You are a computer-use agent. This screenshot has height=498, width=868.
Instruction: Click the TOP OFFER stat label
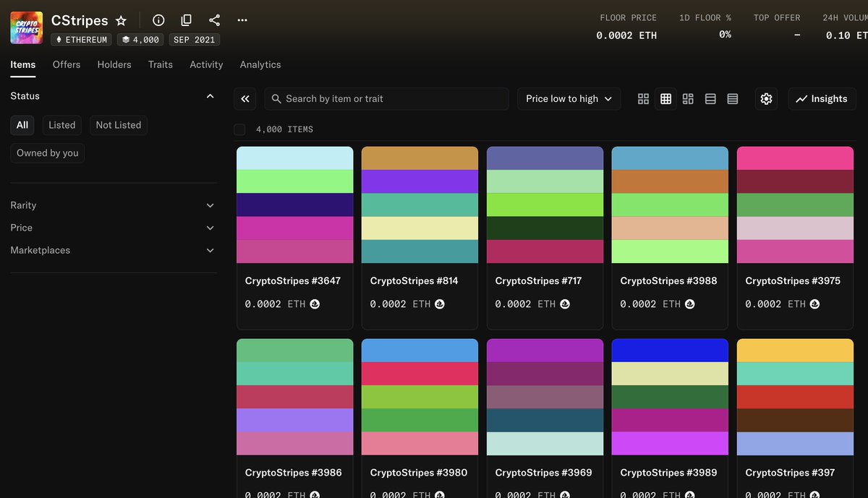(x=777, y=17)
